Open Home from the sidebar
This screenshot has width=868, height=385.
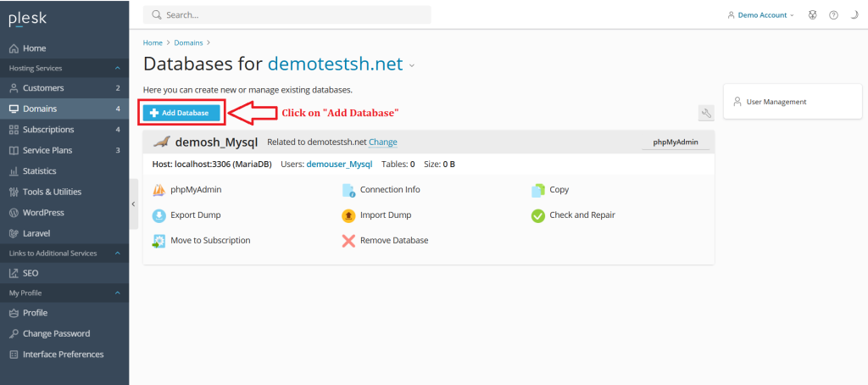coord(64,48)
